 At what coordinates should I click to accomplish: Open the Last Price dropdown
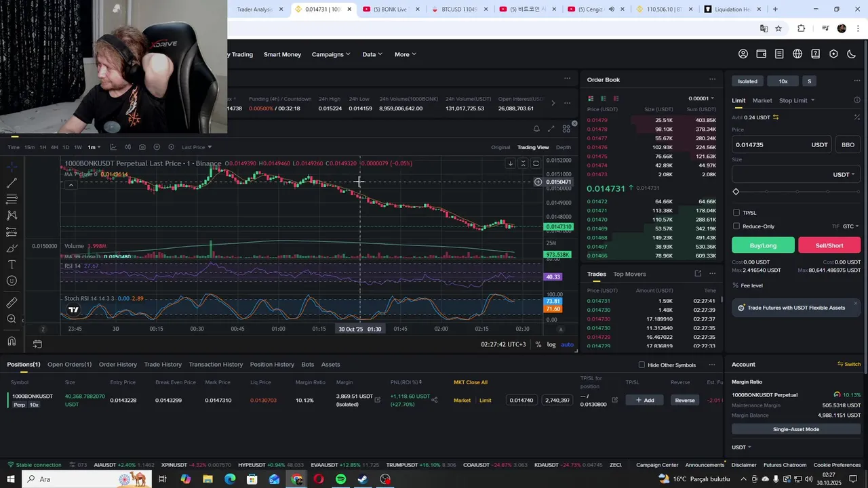[197, 147]
